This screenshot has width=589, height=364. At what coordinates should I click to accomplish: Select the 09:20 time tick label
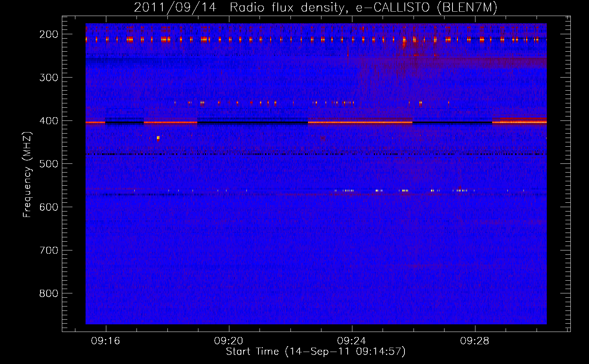coord(229,341)
